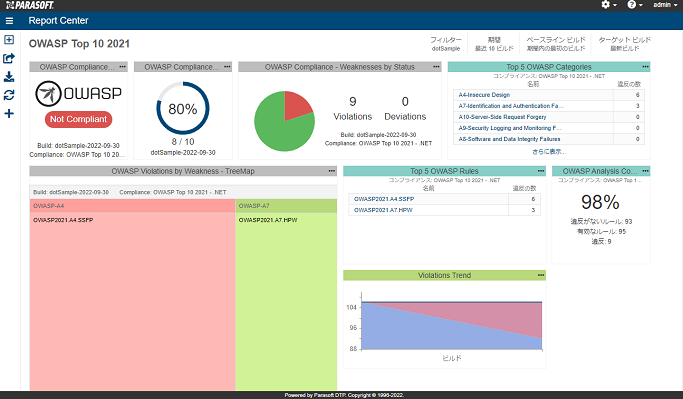Open the OWASP2021.A4.SSFP rule link in Top 5 Rules
This screenshot has height=399, width=683.
click(x=384, y=199)
